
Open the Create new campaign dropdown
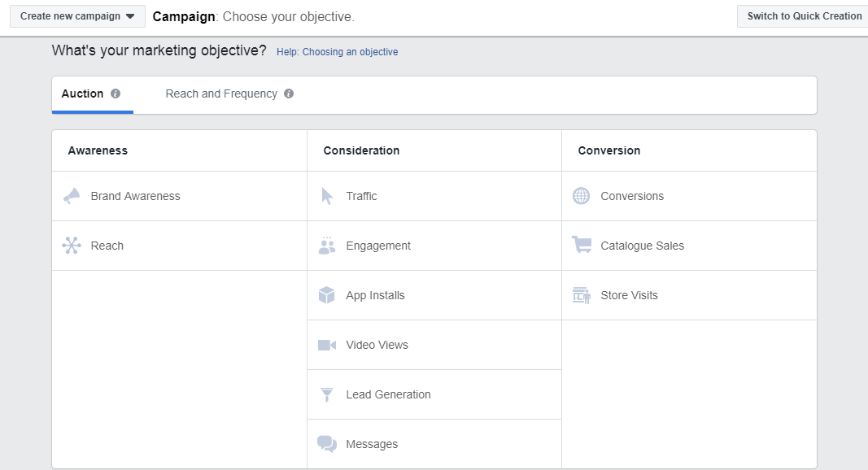click(x=76, y=16)
